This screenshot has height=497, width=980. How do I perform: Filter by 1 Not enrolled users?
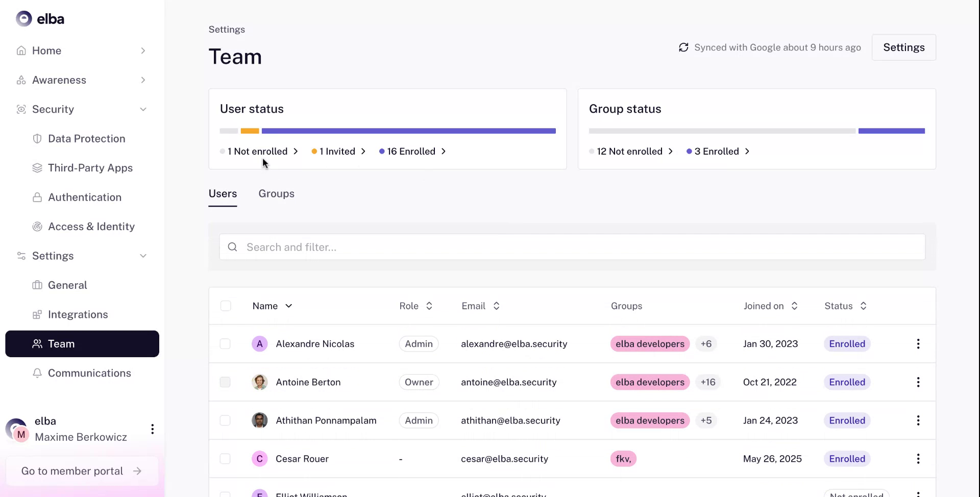pos(259,152)
